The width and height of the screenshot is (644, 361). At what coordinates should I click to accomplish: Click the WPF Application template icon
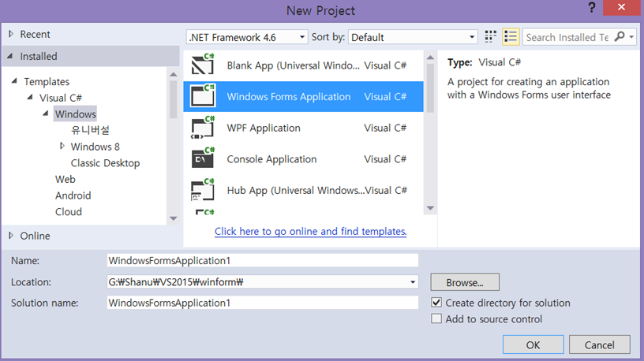tap(204, 128)
